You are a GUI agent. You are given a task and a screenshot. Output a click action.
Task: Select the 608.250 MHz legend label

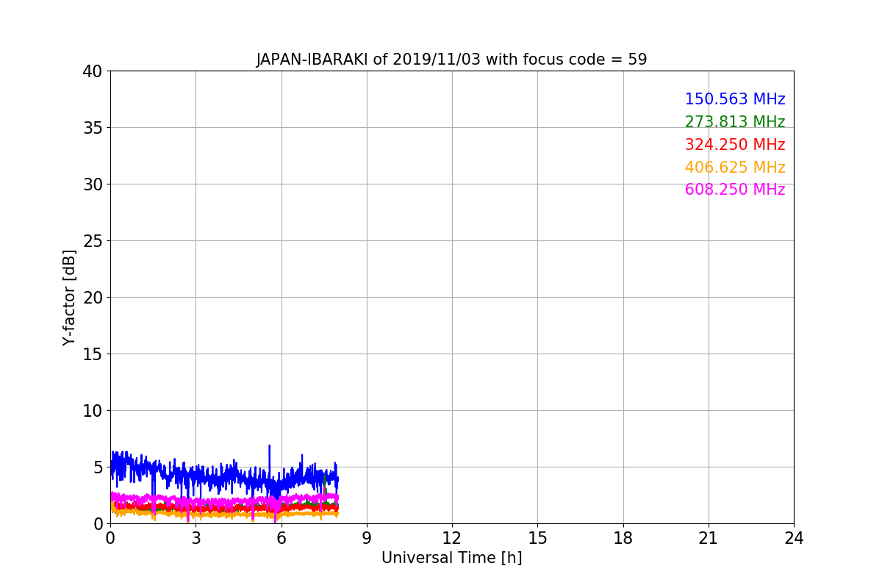735,190
